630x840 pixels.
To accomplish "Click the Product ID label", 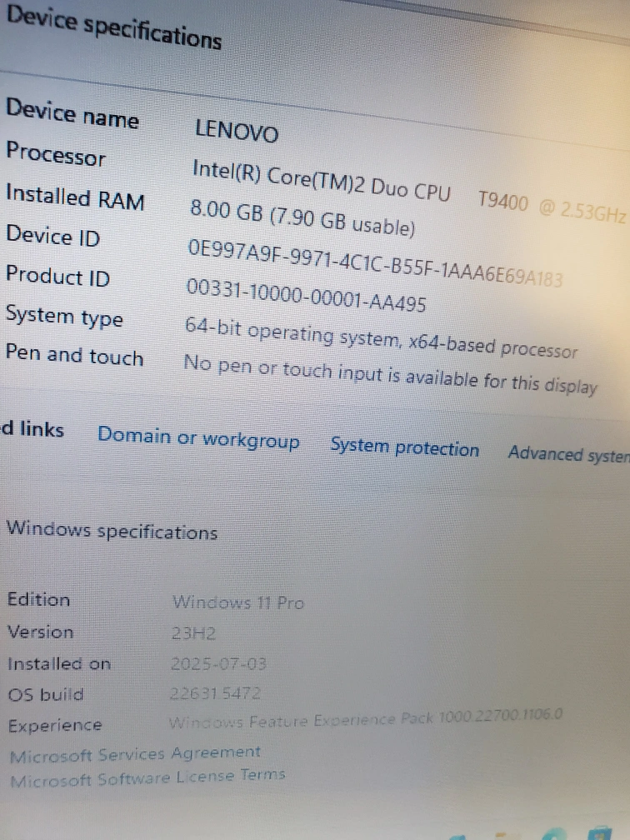I will pyautogui.click(x=57, y=276).
